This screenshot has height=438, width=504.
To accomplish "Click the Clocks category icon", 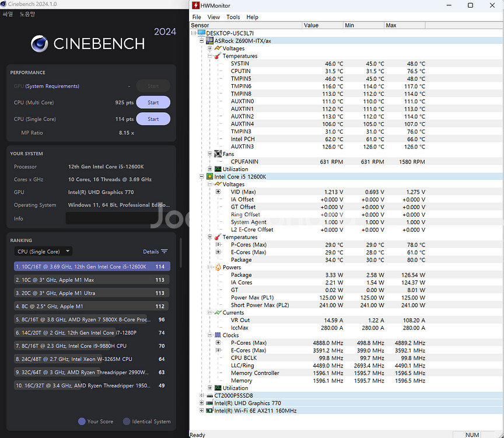I will [x=217, y=335].
